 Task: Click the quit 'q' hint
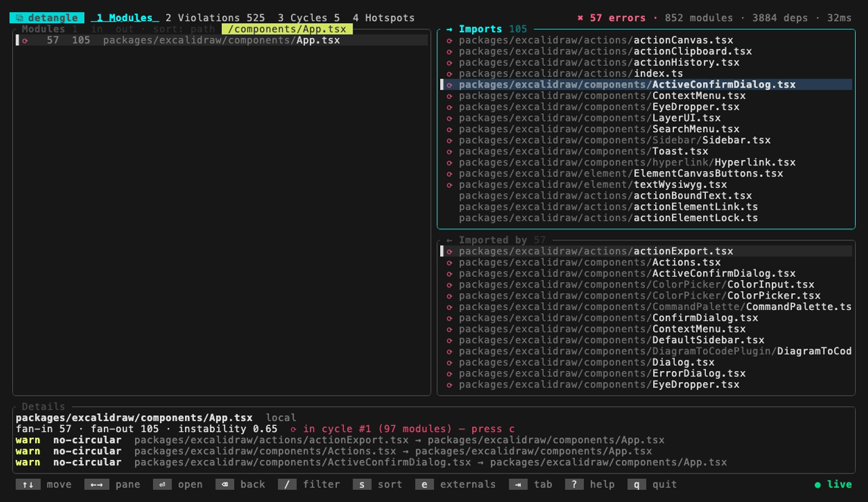[636, 484]
